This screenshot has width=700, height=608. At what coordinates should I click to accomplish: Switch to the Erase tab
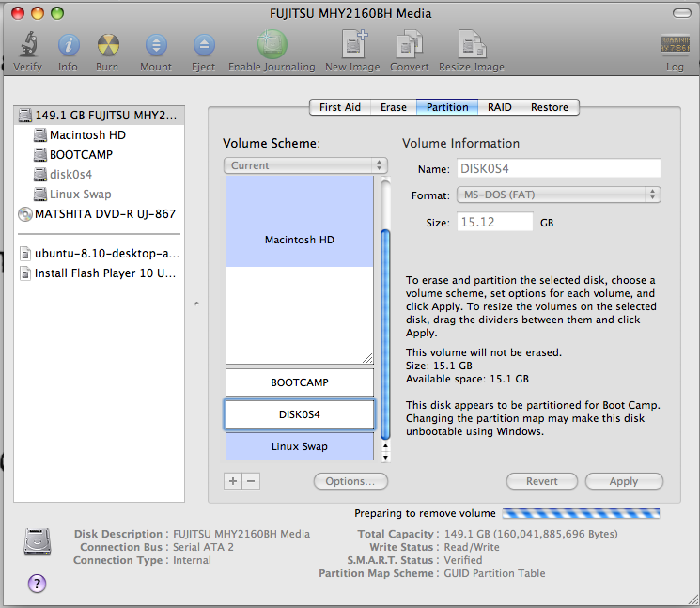click(394, 107)
